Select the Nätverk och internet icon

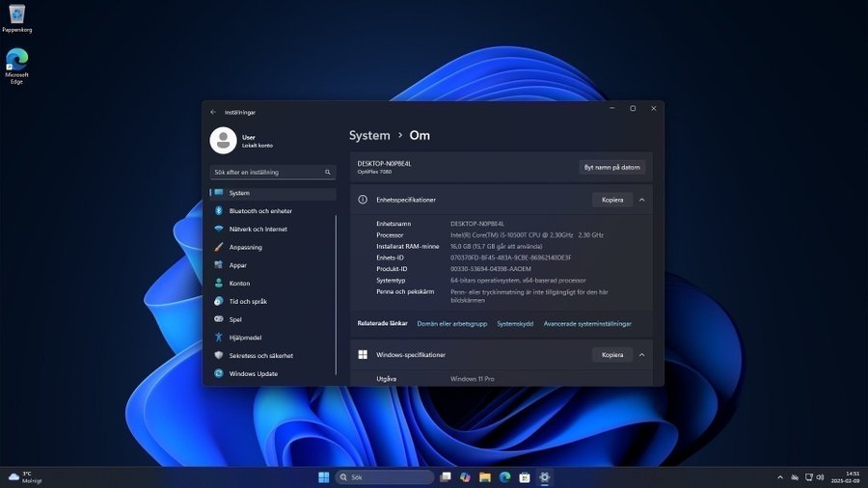click(x=219, y=230)
